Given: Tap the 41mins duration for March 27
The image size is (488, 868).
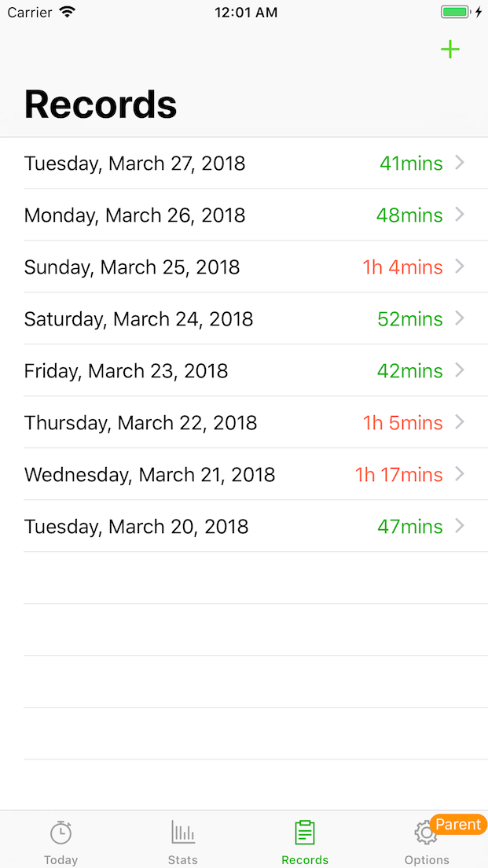Looking at the screenshot, I should click(x=410, y=163).
